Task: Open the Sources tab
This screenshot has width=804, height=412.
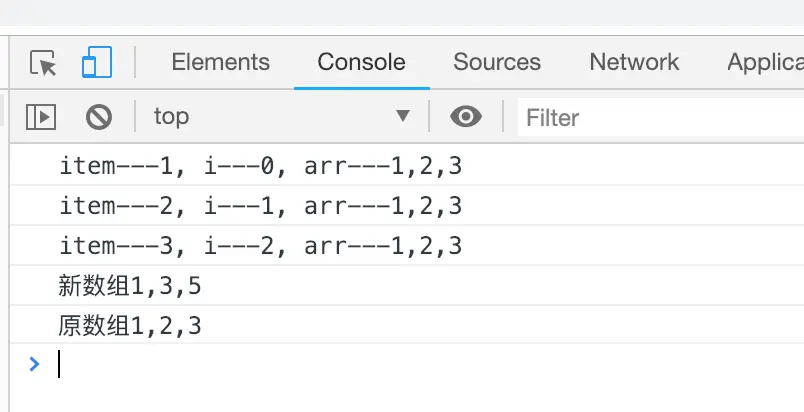Action: 497,62
